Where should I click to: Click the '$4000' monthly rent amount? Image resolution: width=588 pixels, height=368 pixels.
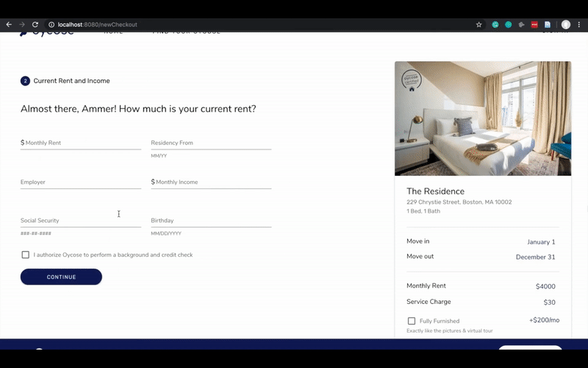[545, 286]
